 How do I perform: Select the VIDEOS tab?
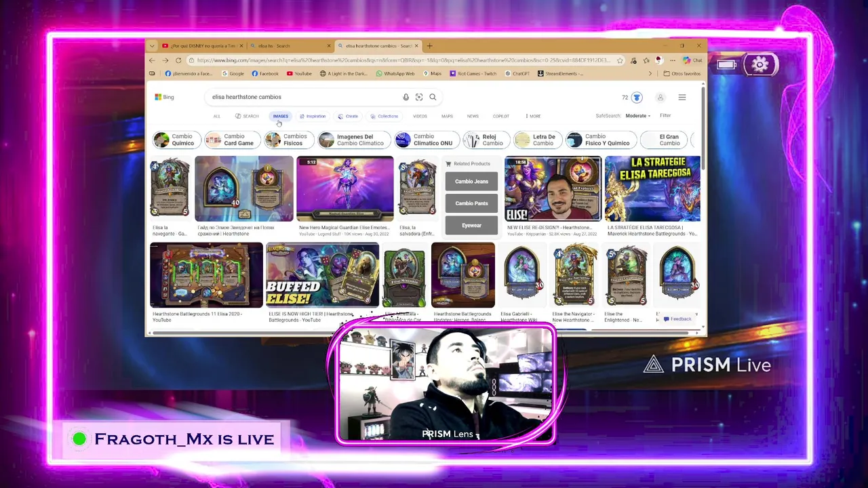click(420, 117)
